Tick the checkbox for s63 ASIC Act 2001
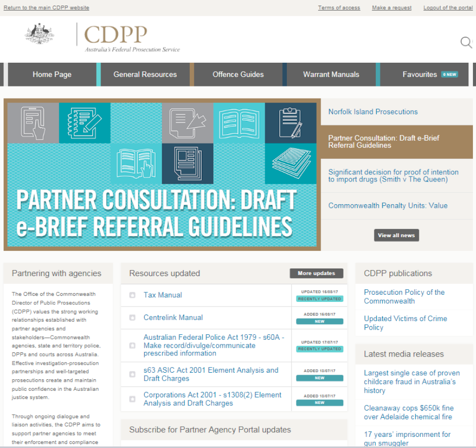Image resolution: width=476 pixels, height=448 pixels. tap(133, 374)
